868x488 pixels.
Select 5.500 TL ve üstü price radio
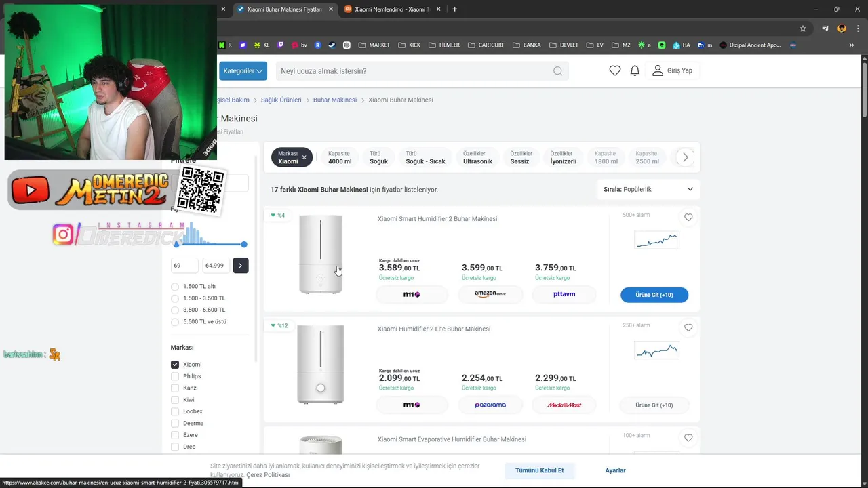tap(175, 322)
